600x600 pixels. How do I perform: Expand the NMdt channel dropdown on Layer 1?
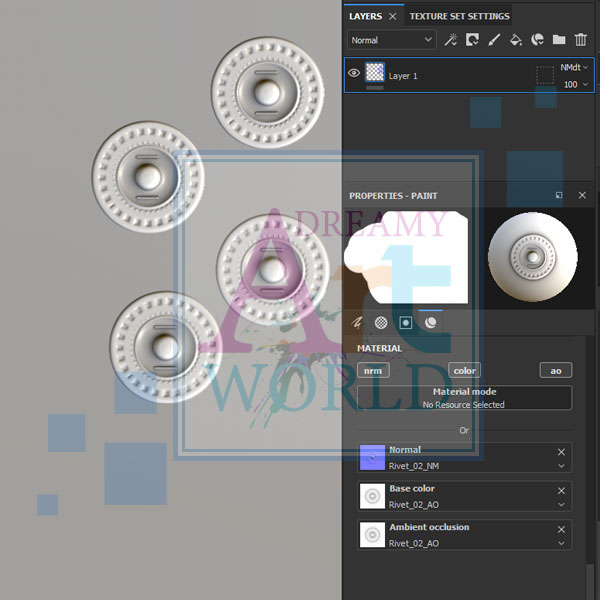pyautogui.click(x=574, y=67)
